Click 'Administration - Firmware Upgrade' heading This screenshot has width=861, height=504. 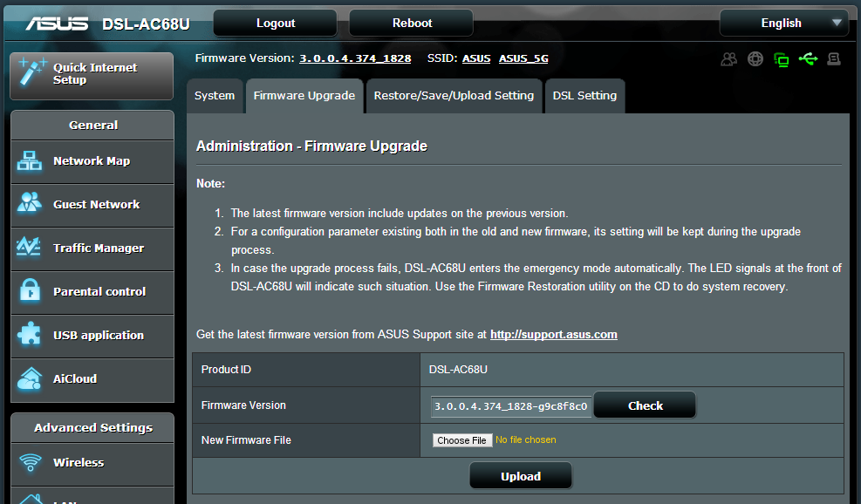pos(311,146)
